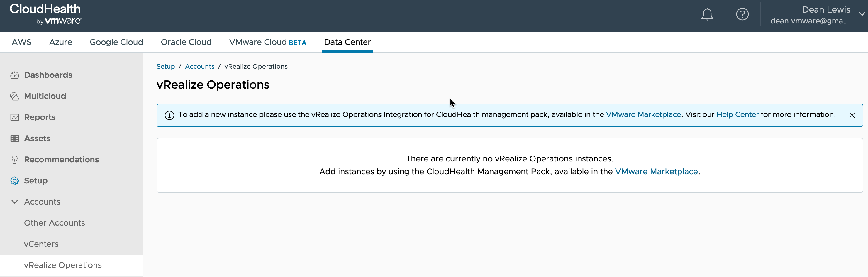Viewport: 868px width, 277px height.
Task: Open vCenters in the sidebar
Action: tap(41, 244)
